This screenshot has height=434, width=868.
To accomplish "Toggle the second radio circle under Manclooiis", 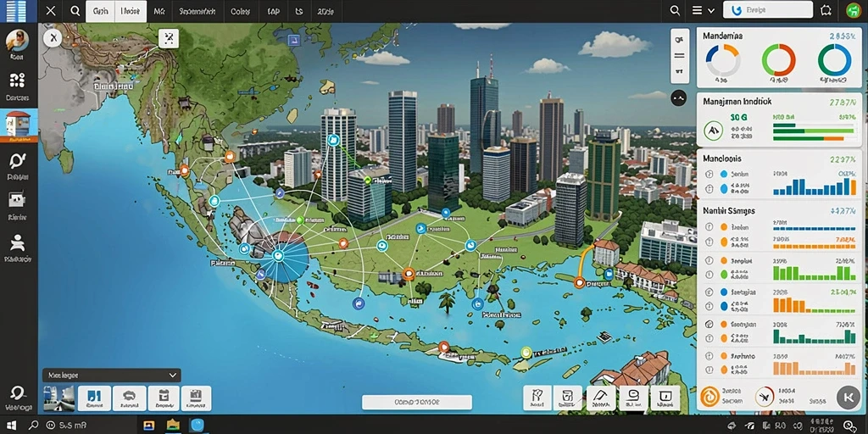I will point(709,189).
